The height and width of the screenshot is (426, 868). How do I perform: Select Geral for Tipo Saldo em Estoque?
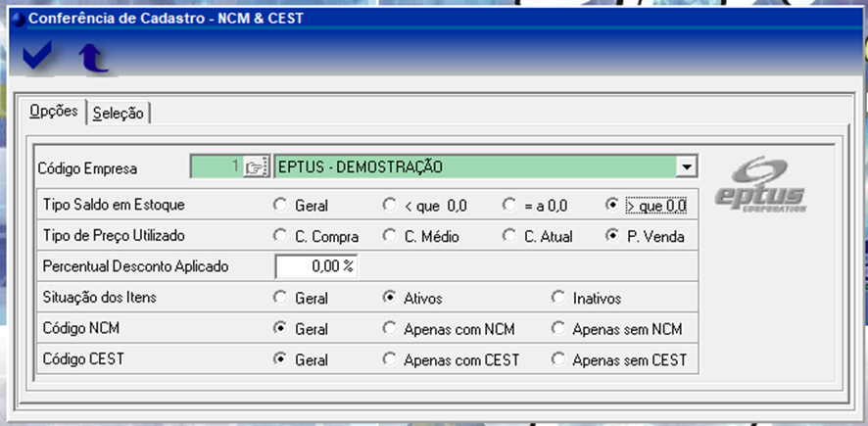(x=281, y=206)
